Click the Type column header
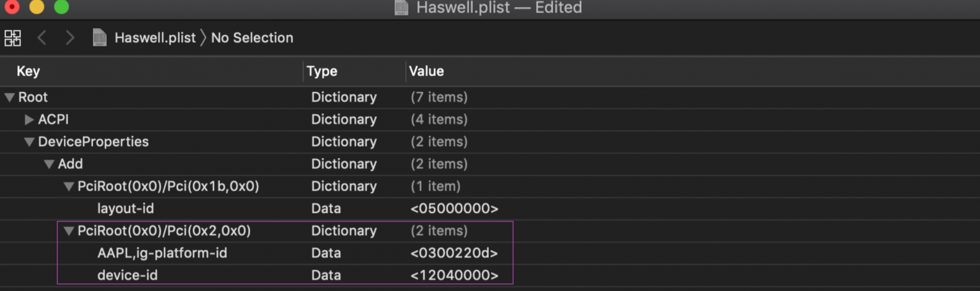980x291 pixels. coord(322,71)
